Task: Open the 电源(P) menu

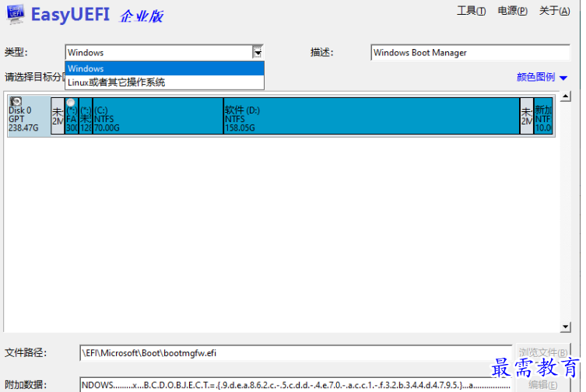Action: pos(512,11)
